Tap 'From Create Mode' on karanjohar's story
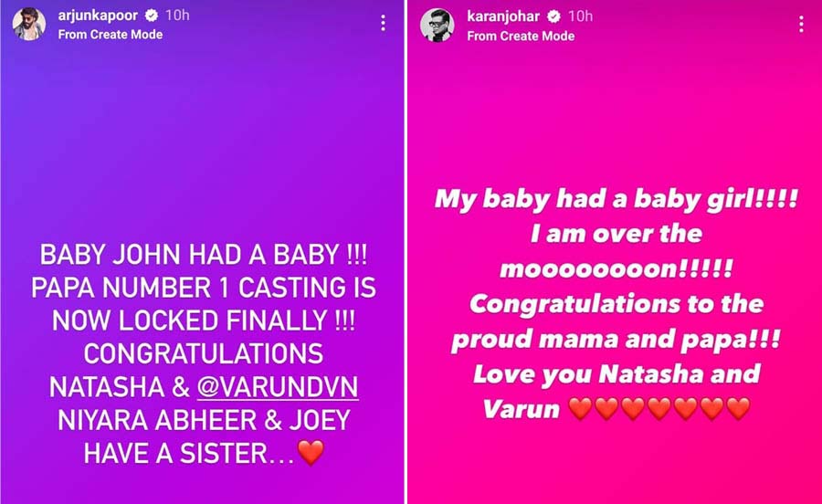The image size is (822, 504). point(521,37)
